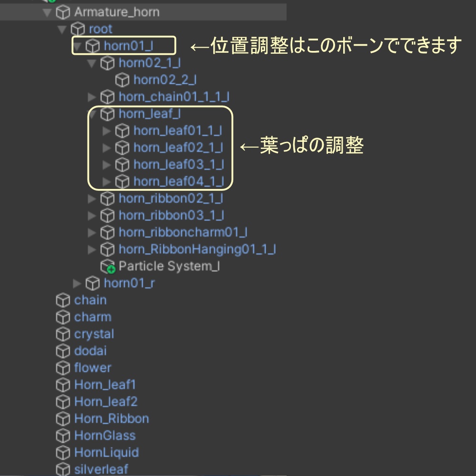Collapse the Armature_horn hierarchy arrow
Viewport: 476px width, 476px height.
(x=47, y=12)
